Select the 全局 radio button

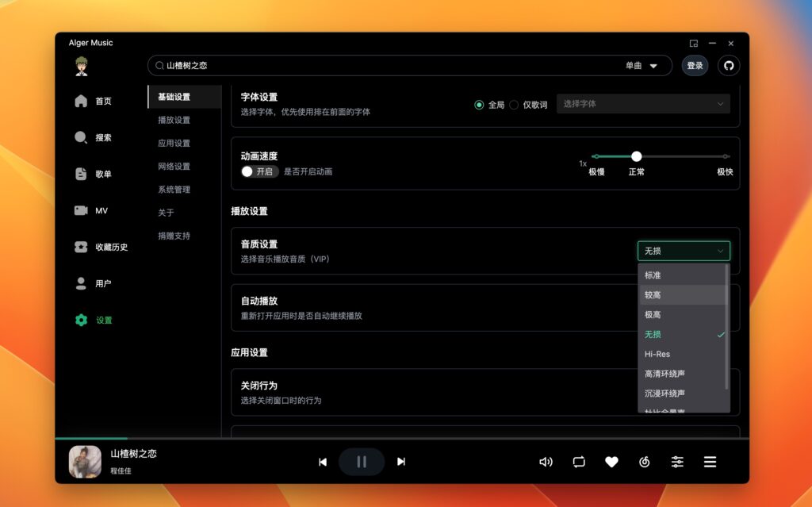480,104
